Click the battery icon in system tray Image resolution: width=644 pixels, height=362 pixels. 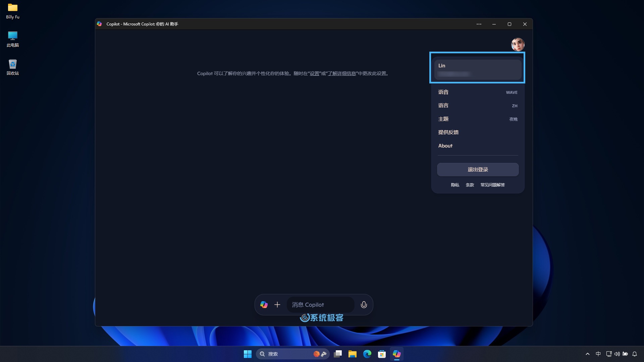click(625, 354)
